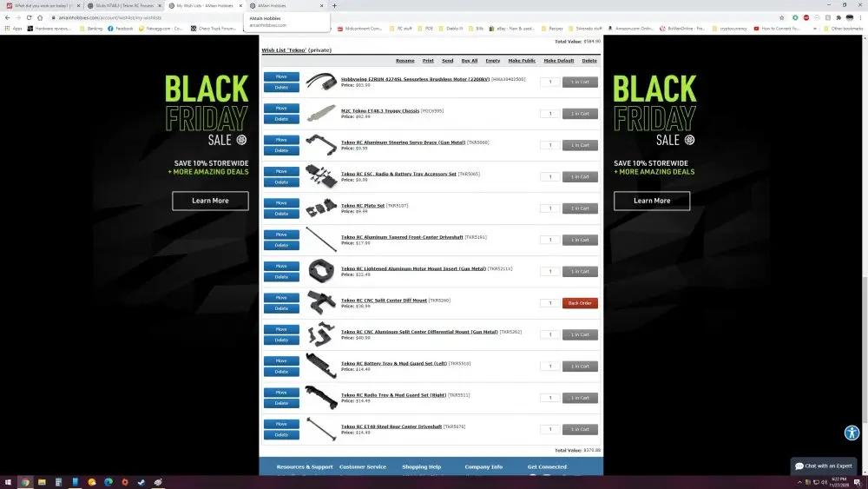Open the Diablo III bookmarks folder

click(450, 29)
